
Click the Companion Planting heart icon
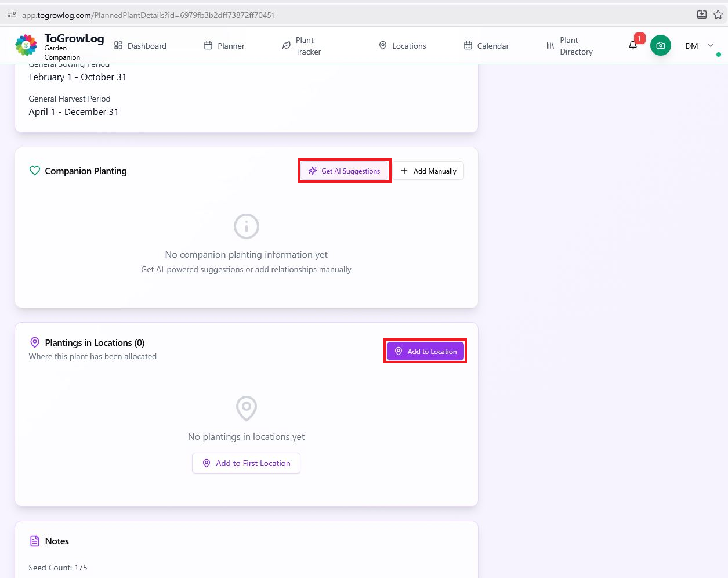[x=35, y=171]
